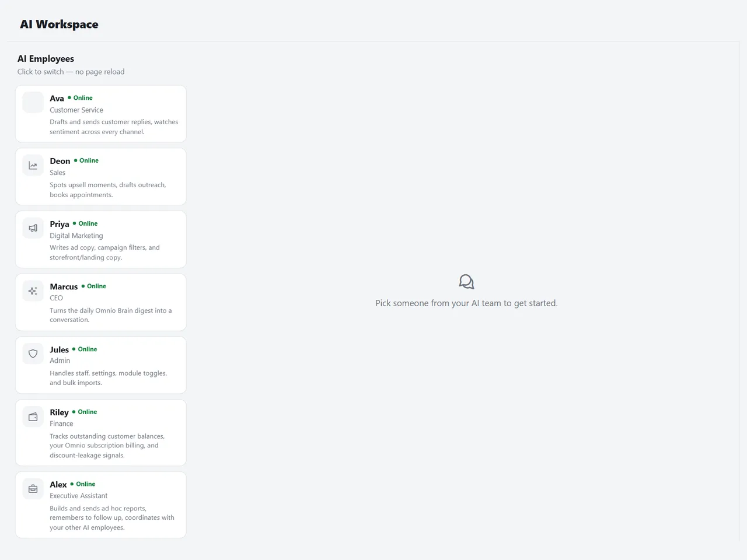This screenshot has height=560, width=747.
Task: Click the "Finance" role label
Action: tap(61, 423)
